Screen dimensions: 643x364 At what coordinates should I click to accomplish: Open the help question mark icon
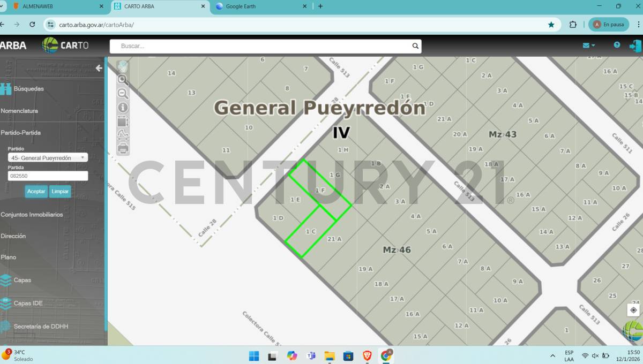coord(617,45)
